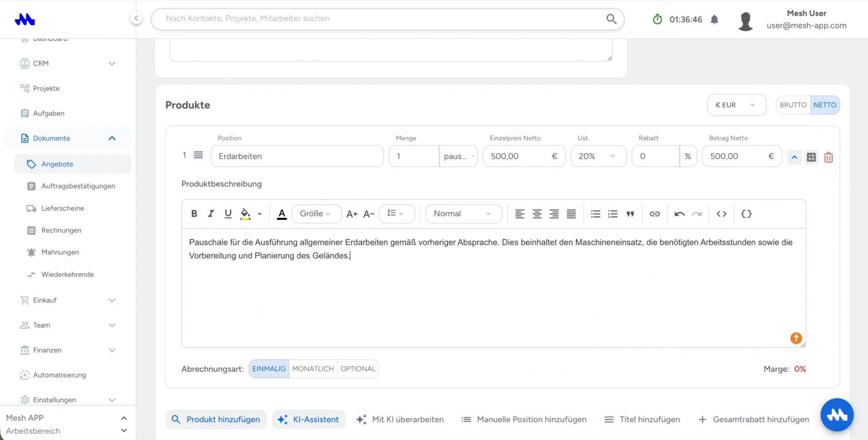Delete the Erdarbeiten position with trash icon
868x440 pixels.
pos(828,157)
